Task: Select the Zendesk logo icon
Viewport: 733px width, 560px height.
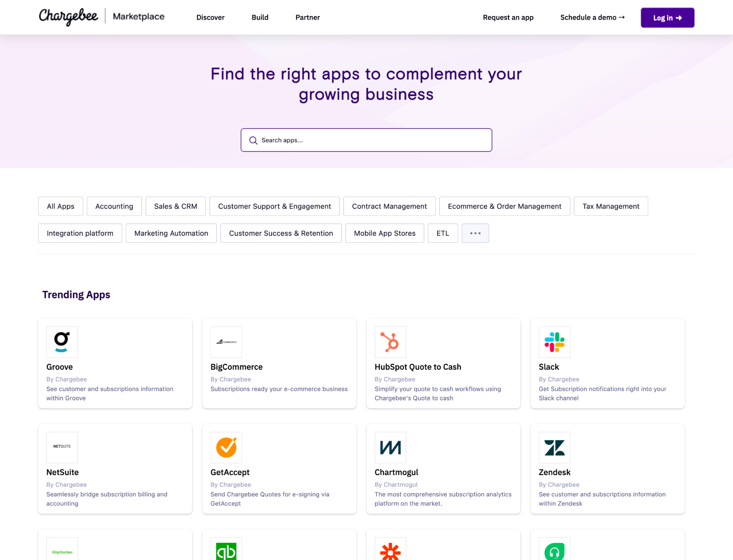Action: [x=554, y=447]
